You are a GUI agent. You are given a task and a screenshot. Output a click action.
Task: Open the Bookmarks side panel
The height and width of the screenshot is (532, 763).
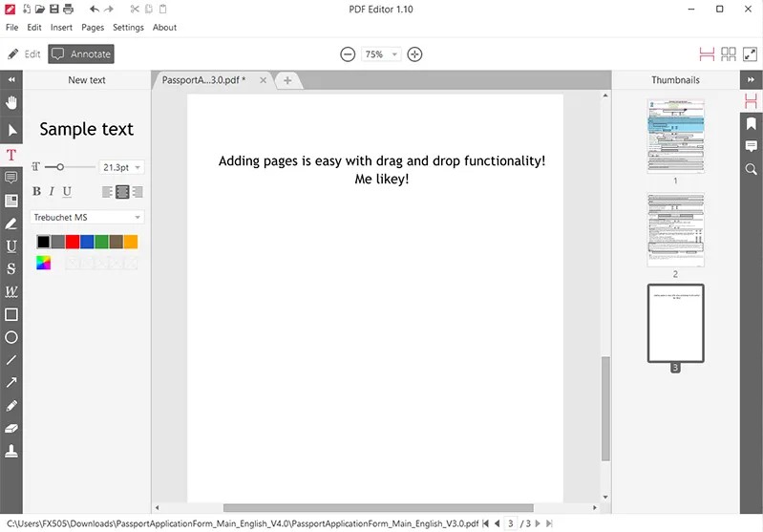tap(751, 123)
